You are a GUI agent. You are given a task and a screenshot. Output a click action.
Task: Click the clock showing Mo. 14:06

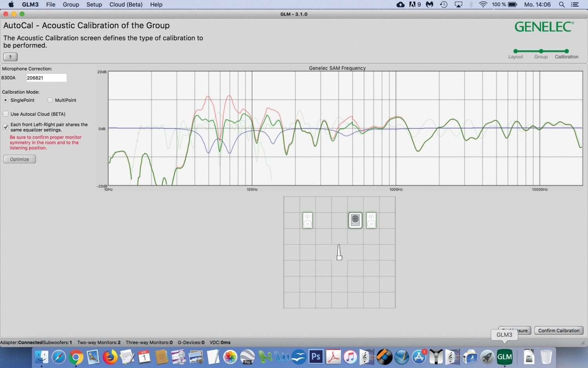[537, 5]
